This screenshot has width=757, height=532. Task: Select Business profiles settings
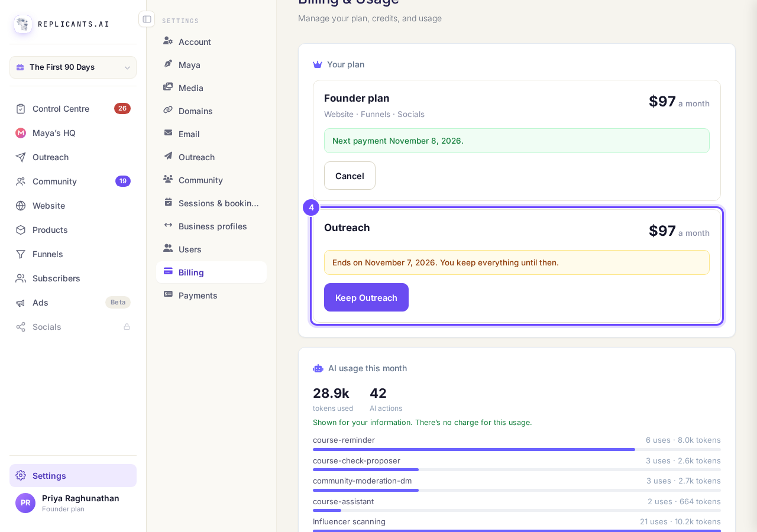[x=212, y=226]
